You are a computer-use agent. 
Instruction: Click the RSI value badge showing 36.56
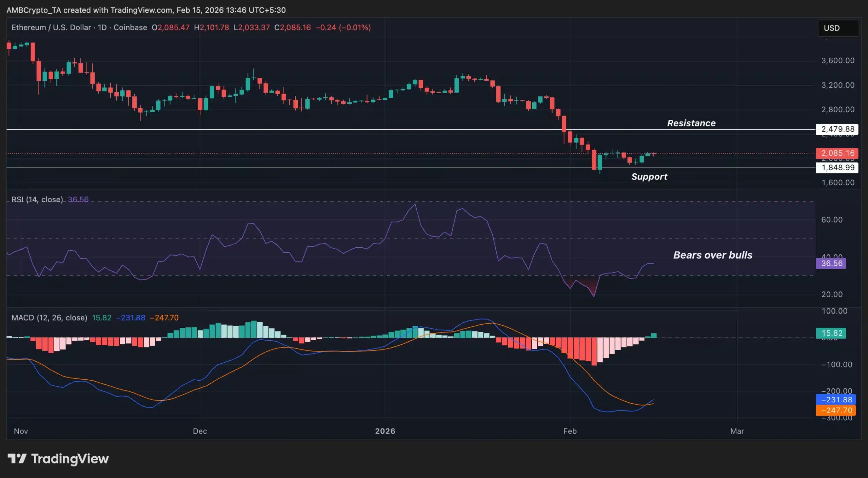[x=831, y=263]
